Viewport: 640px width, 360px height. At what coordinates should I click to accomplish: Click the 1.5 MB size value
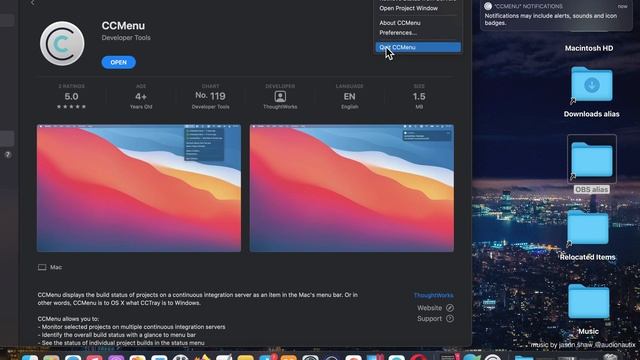coord(419,97)
